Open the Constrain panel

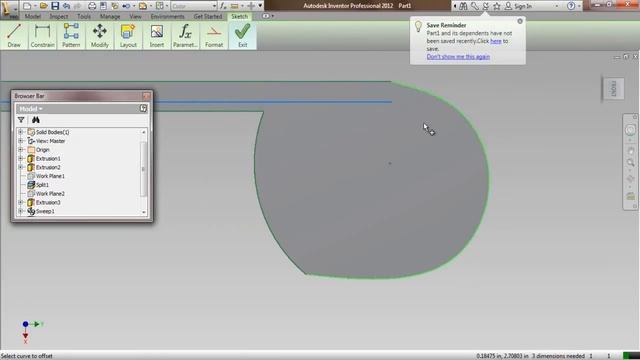tap(42, 36)
